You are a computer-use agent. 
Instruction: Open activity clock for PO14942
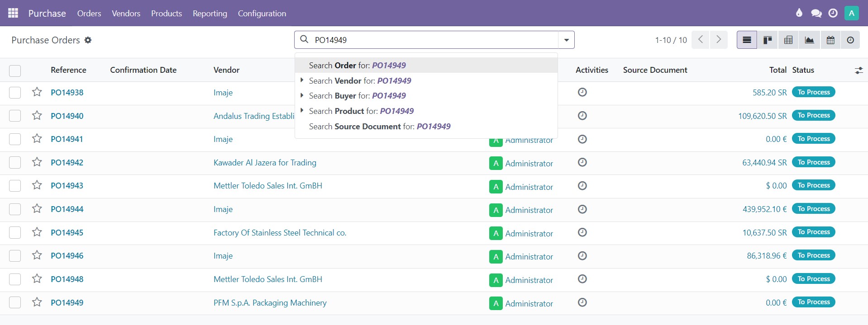click(582, 162)
